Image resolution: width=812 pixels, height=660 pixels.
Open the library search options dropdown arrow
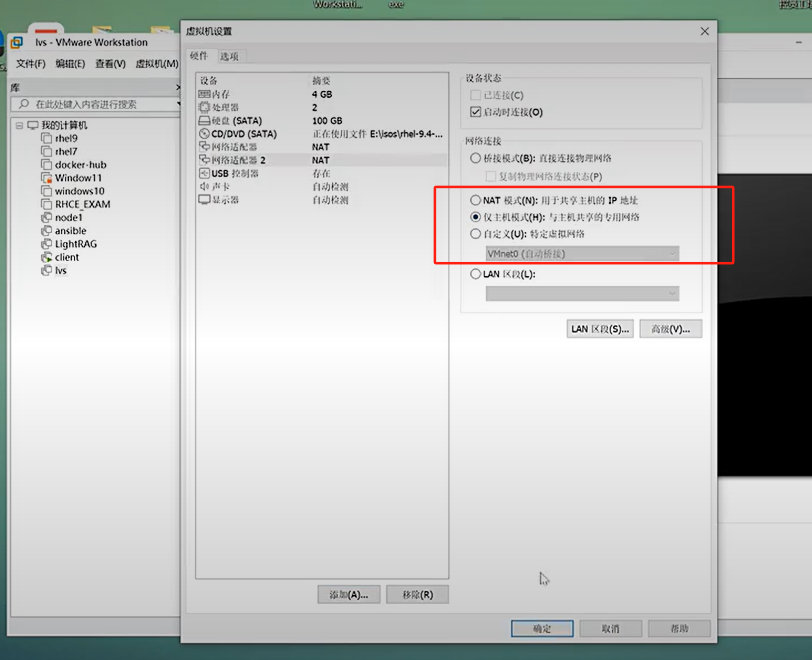click(178, 104)
